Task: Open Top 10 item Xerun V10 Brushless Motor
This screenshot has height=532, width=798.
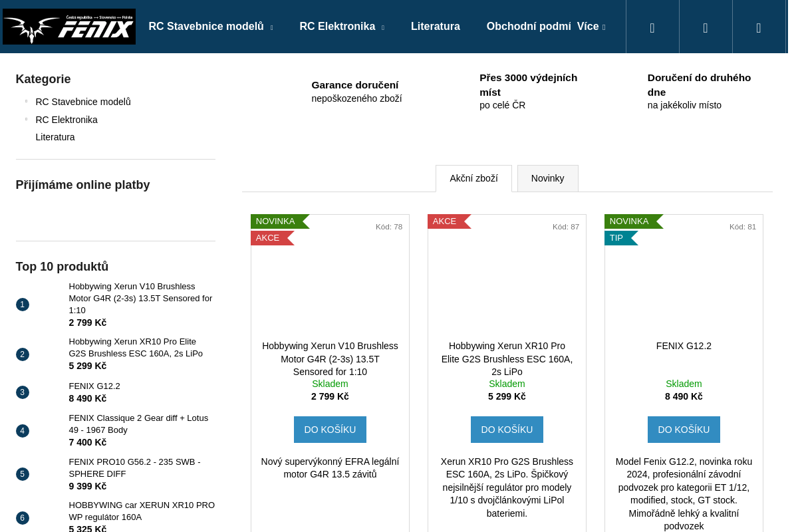Action: click(141, 299)
